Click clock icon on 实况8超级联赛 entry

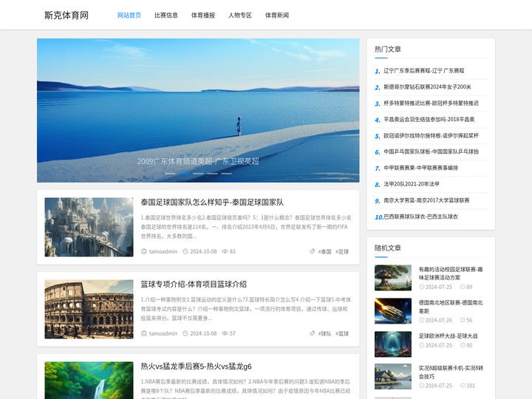pyautogui.click(x=421, y=386)
